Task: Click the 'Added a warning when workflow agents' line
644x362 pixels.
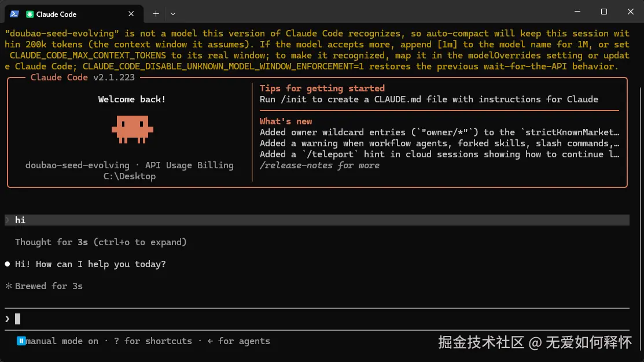Action: pyautogui.click(x=440, y=143)
